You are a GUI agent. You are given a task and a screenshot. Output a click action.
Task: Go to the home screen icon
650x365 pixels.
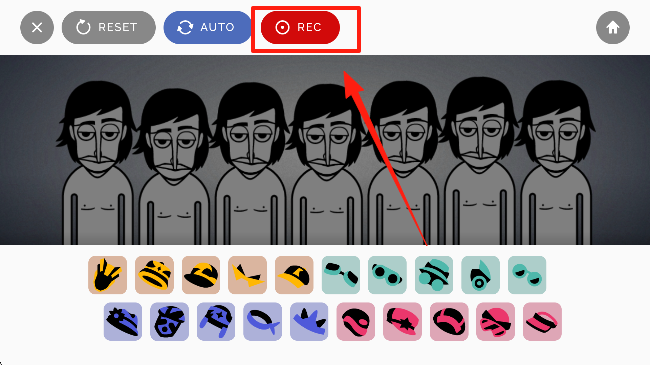point(613,27)
